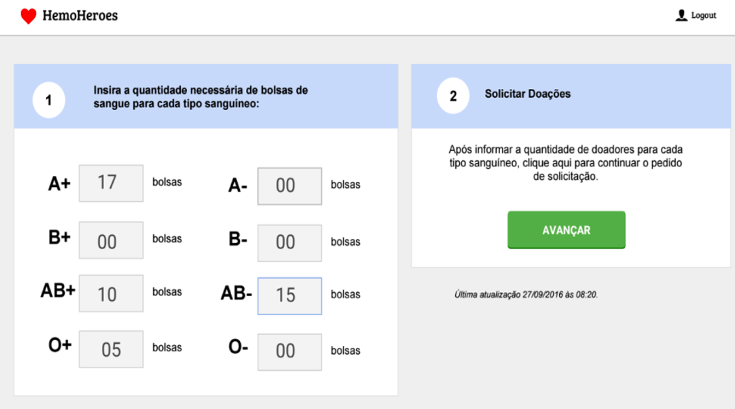
Task: Click the AB- blood type label
Action: click(235, 294)
